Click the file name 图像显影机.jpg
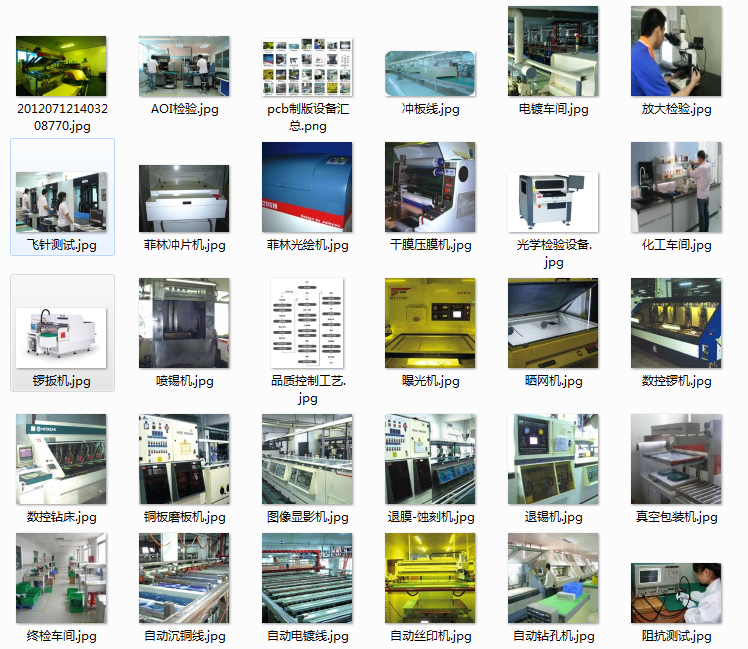Image resolution: width=748 pixels, height=649 pixels. tap(308, 517)
